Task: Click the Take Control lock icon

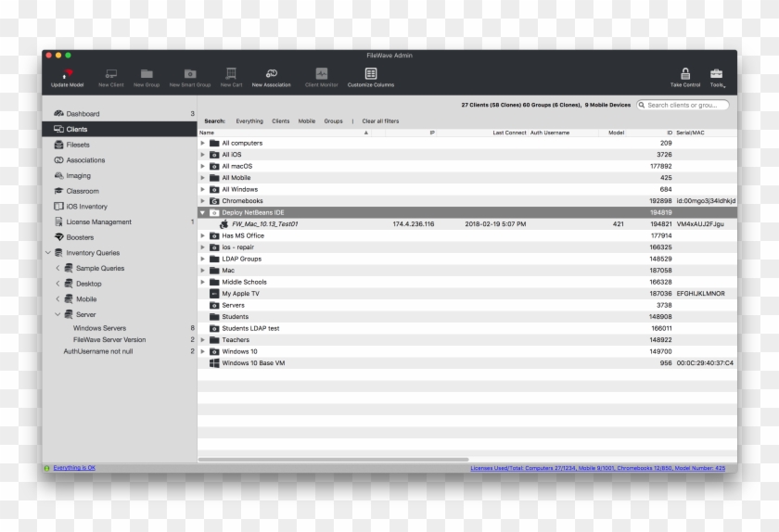Action: pos(685,73)
